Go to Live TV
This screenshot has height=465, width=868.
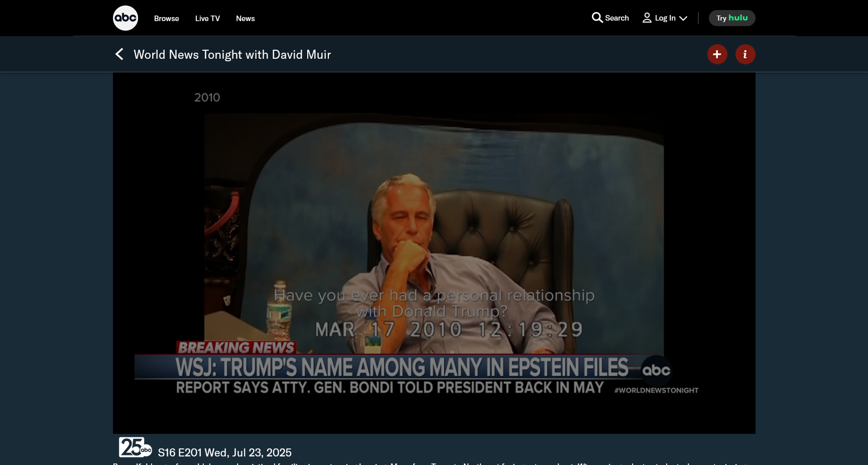pos(207,19)
